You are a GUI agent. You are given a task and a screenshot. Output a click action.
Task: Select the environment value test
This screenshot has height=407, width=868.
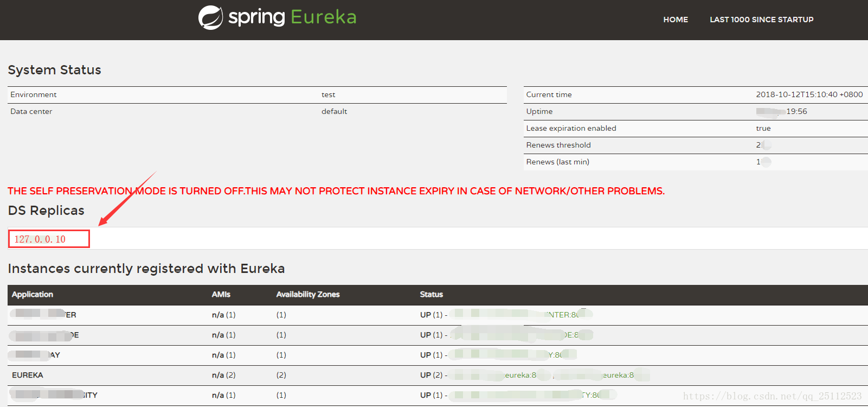[328, 94]
